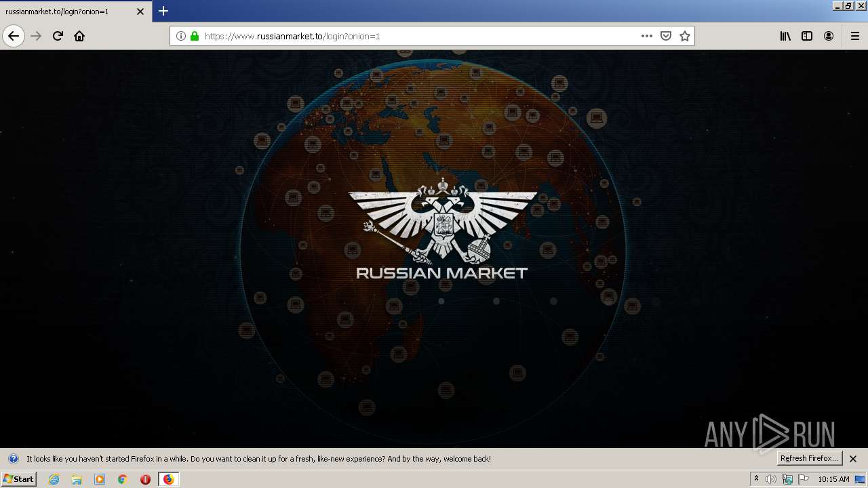Open Action Center flag icon

coord(804,479)
